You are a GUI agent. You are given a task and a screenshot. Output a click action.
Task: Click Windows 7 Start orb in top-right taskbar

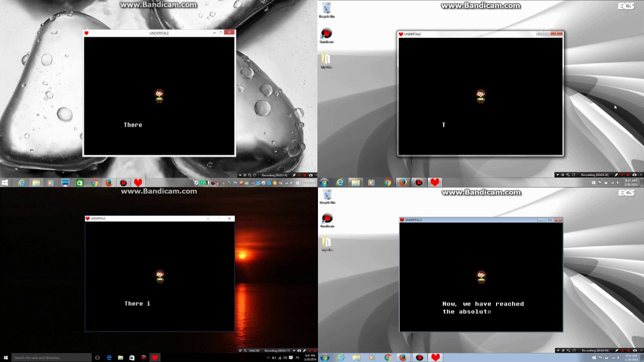324,183
